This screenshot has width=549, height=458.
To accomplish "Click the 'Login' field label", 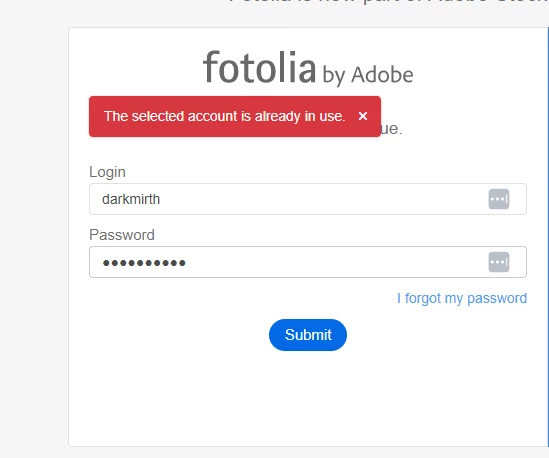I will tap(107, 172).
